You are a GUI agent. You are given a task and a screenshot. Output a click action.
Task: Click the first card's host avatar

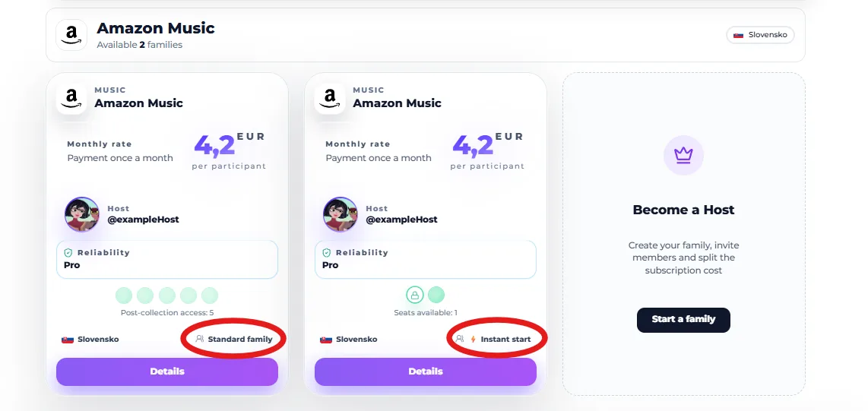click(82, 214)
